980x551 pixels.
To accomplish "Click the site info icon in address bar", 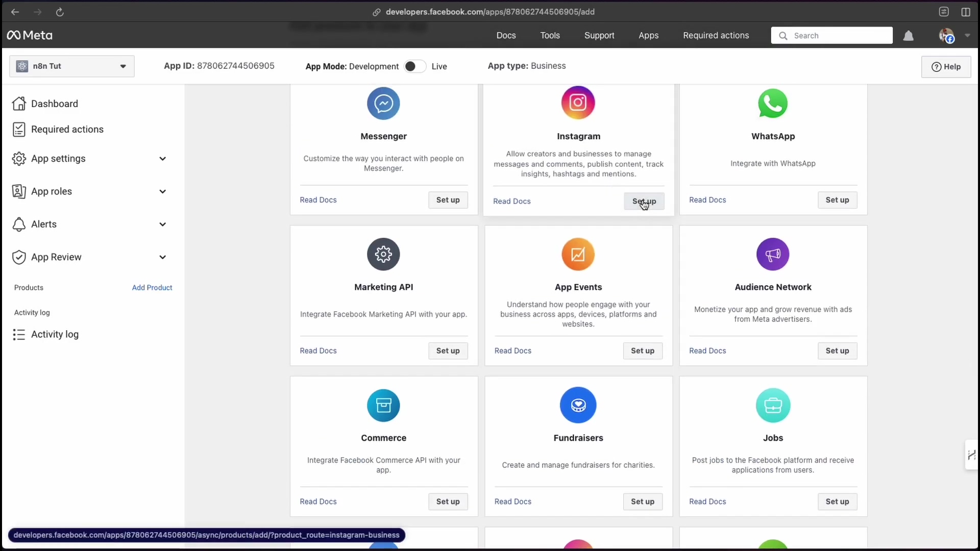I will pyautogui.click(x=377, y=12).
